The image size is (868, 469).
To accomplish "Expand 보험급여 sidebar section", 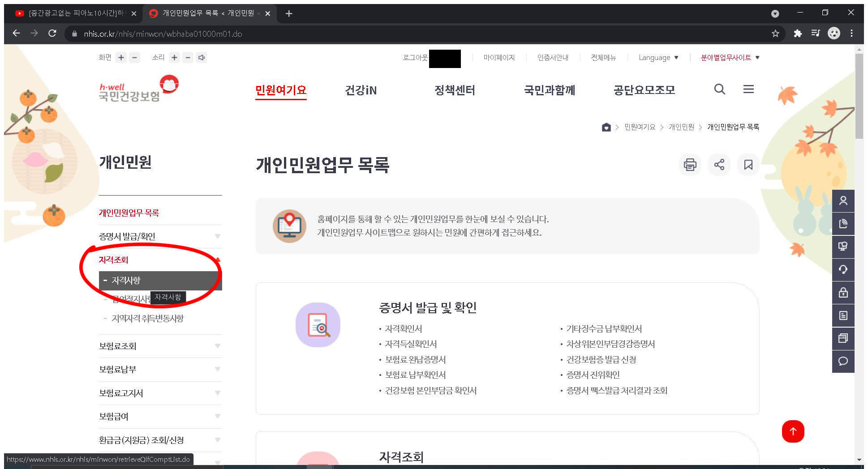I will 160,416.
